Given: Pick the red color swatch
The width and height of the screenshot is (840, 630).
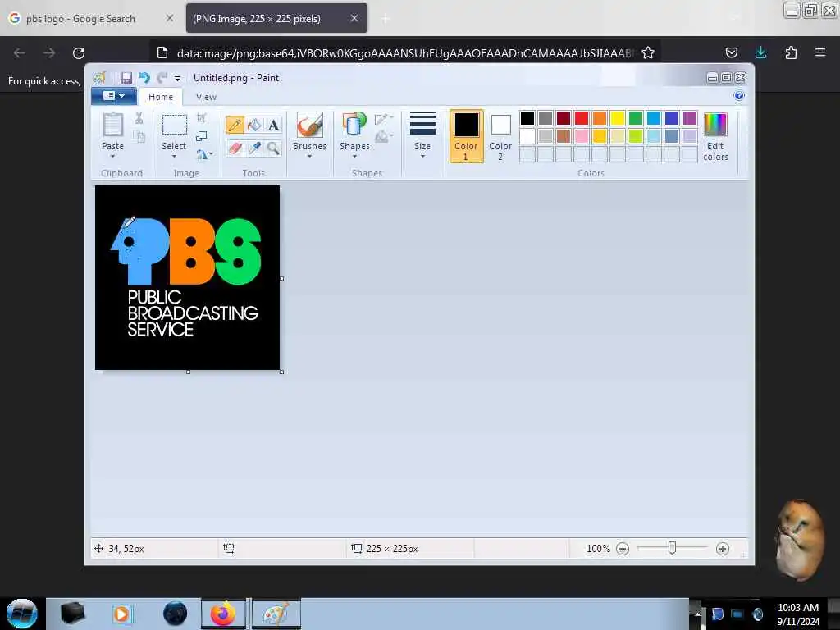Looking at the screenshot, I should pos(582,118).
